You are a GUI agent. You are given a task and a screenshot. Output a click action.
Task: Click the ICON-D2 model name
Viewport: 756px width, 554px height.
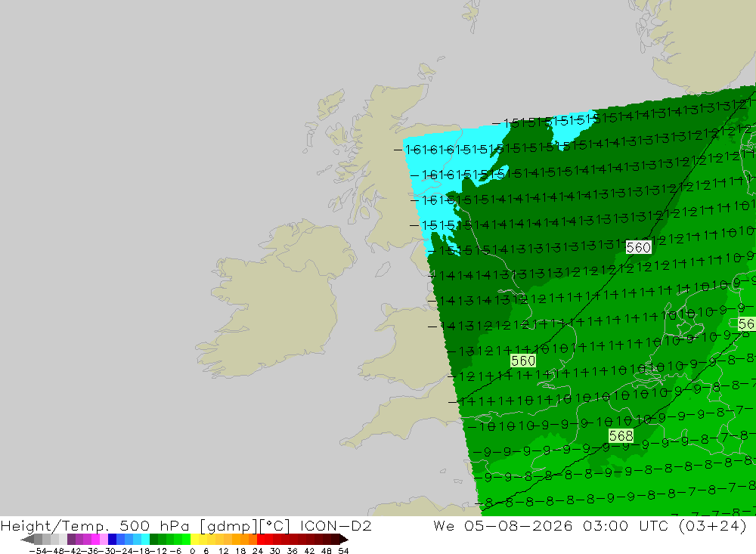point(336,525)
